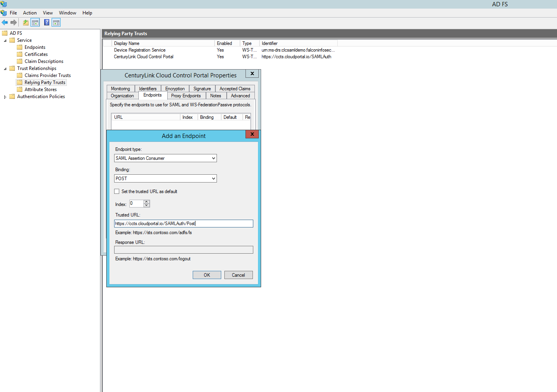Select Relying Party Trusts tree item
The width and height of the screenshot is (557, 392).
pyautogui.click(x=45, y=82)
